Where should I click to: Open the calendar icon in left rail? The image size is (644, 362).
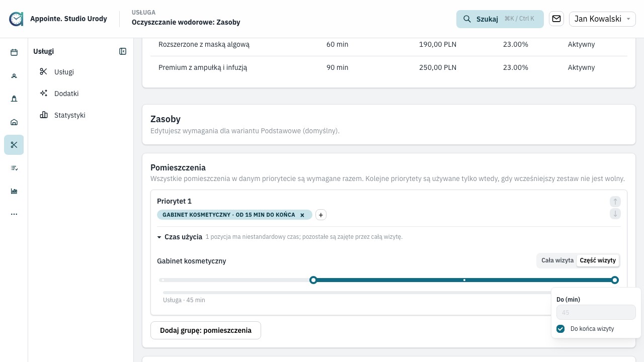point(14,52)
